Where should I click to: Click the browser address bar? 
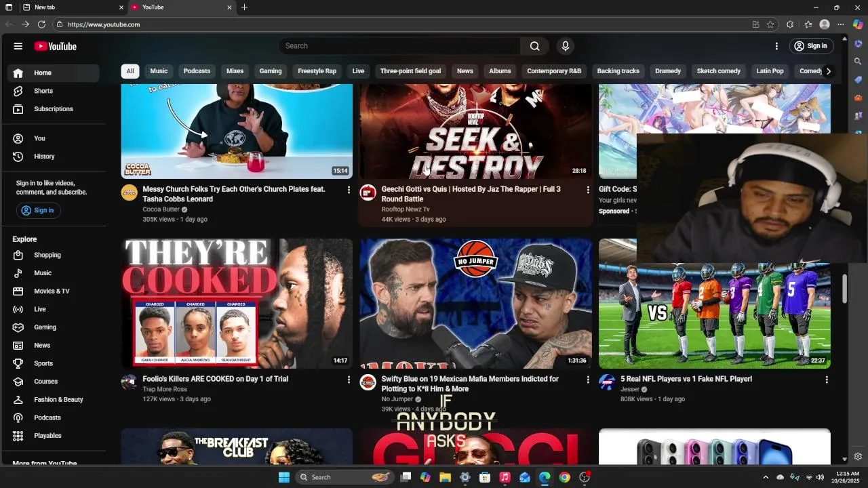tap(400, 24)
